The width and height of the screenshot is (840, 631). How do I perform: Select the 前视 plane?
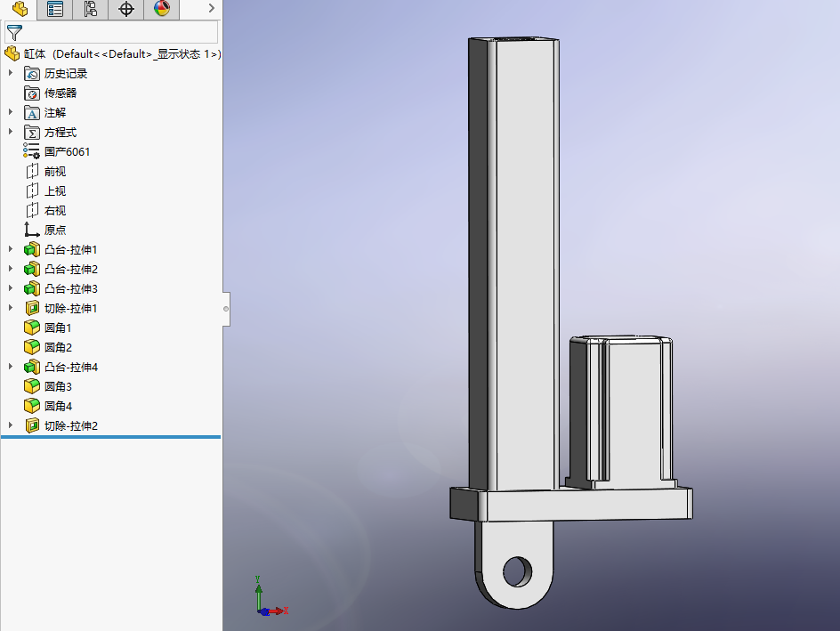click(x=55, y=171)
